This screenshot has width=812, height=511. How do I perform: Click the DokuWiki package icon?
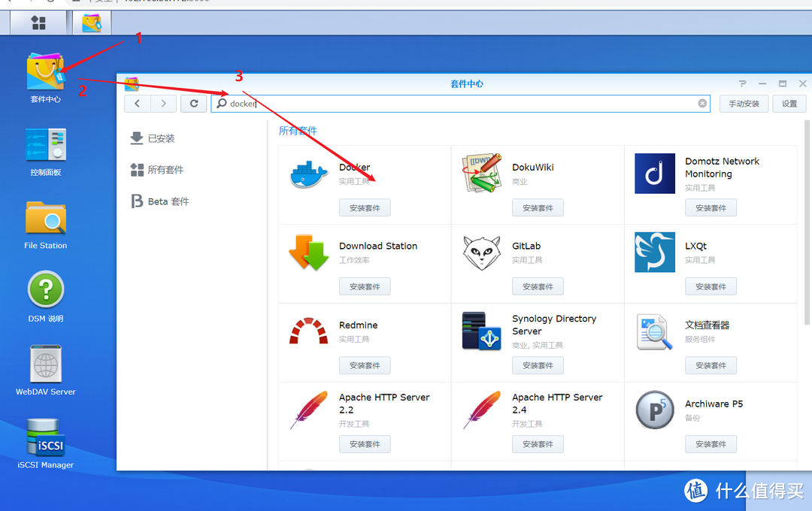pyautogui.click(x=482, y=173)
